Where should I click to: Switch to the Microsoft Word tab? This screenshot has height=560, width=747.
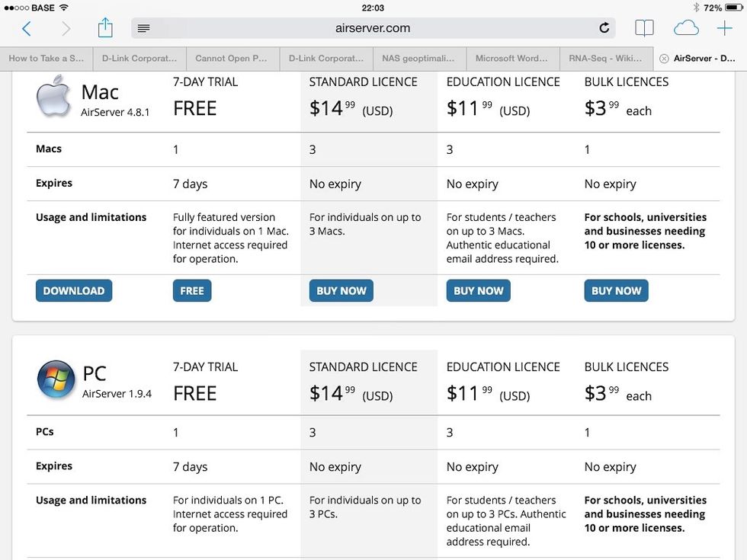[511, 59]
